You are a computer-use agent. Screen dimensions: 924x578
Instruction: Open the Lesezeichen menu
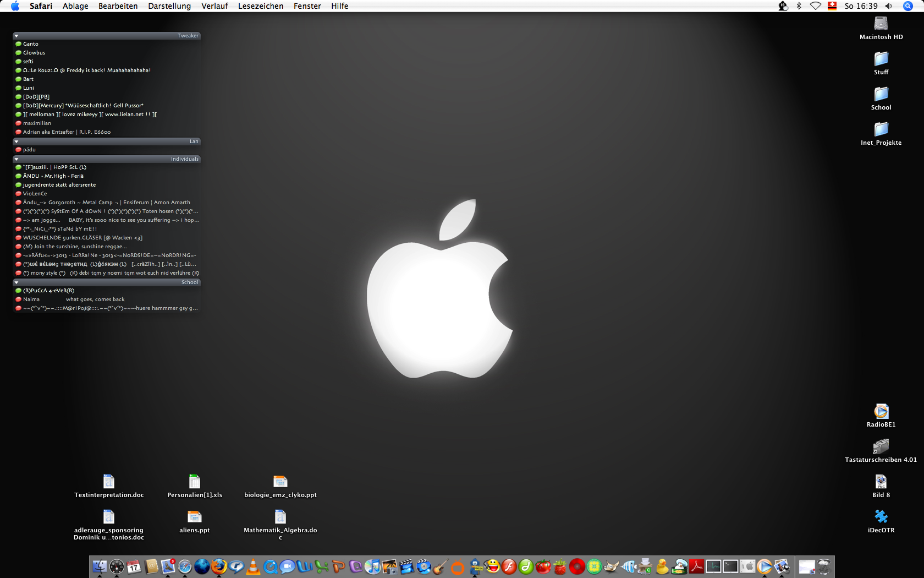click(x=260, y=6)
